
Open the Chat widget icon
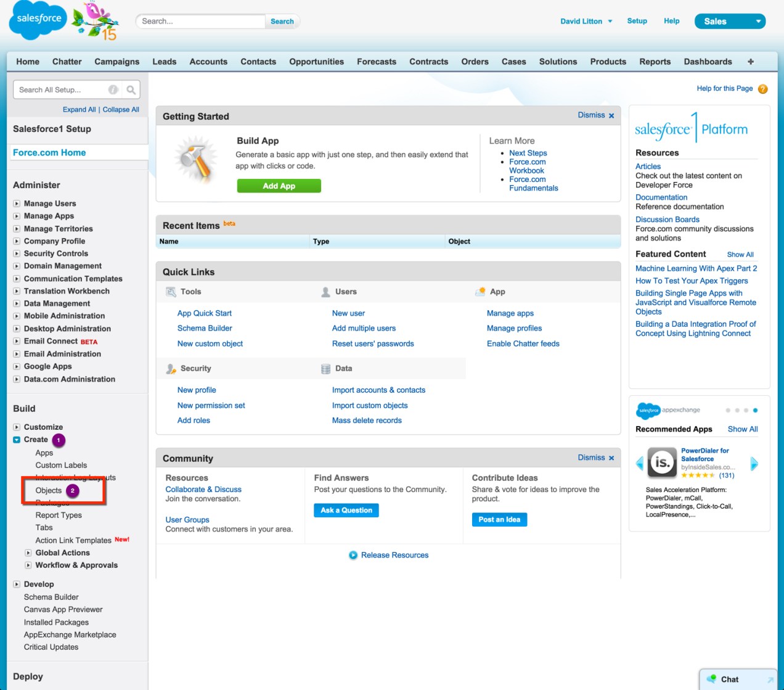pyautogui.click(x=713, y=679)
